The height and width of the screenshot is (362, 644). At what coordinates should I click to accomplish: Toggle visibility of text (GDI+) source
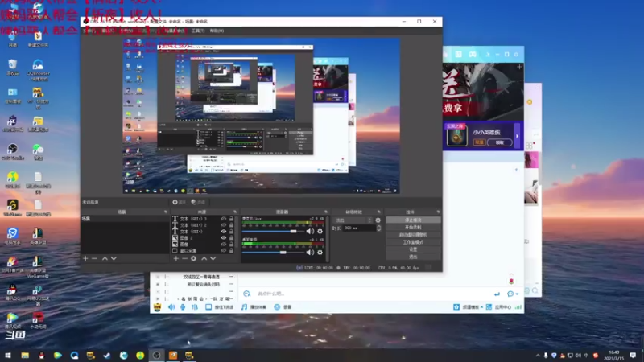224,232
